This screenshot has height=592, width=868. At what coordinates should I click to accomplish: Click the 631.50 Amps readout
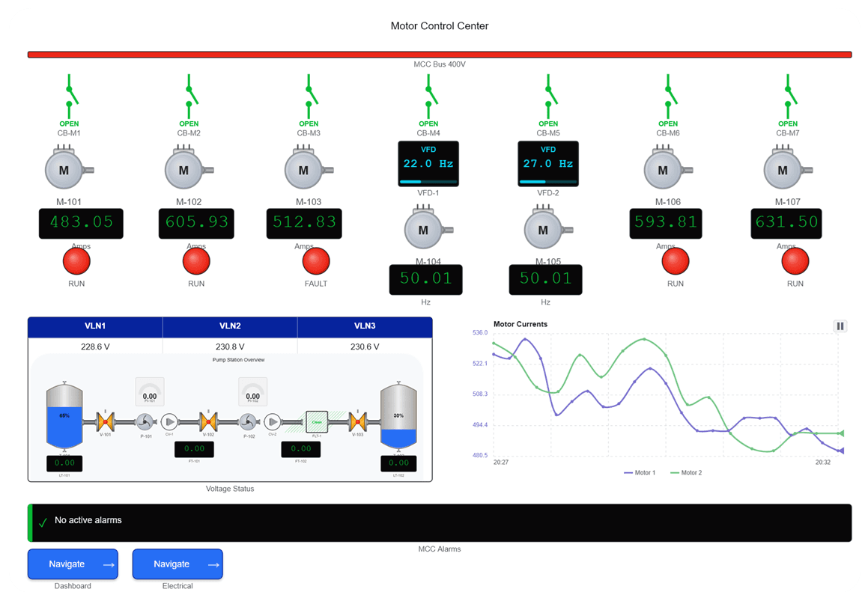[x=786, y=224]
